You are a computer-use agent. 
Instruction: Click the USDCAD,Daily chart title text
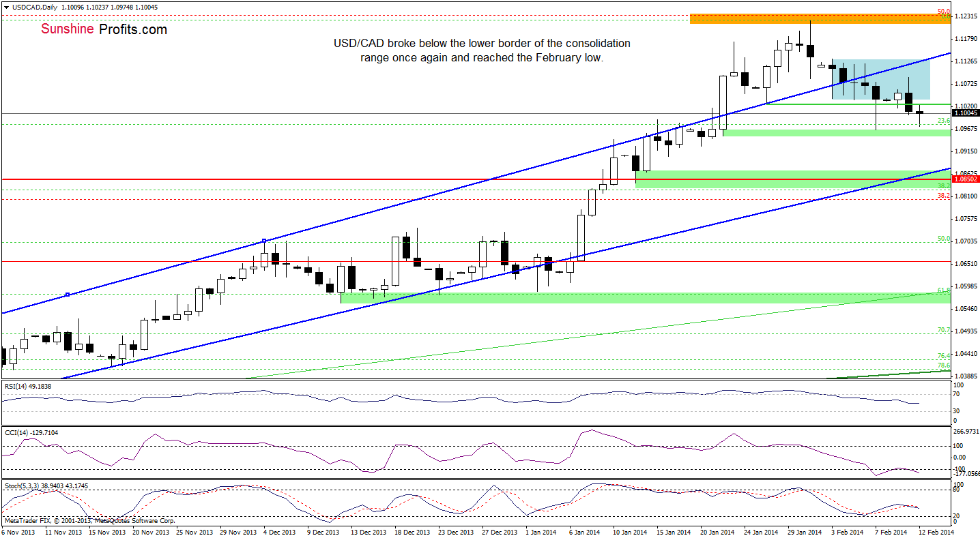pos(34,7)
